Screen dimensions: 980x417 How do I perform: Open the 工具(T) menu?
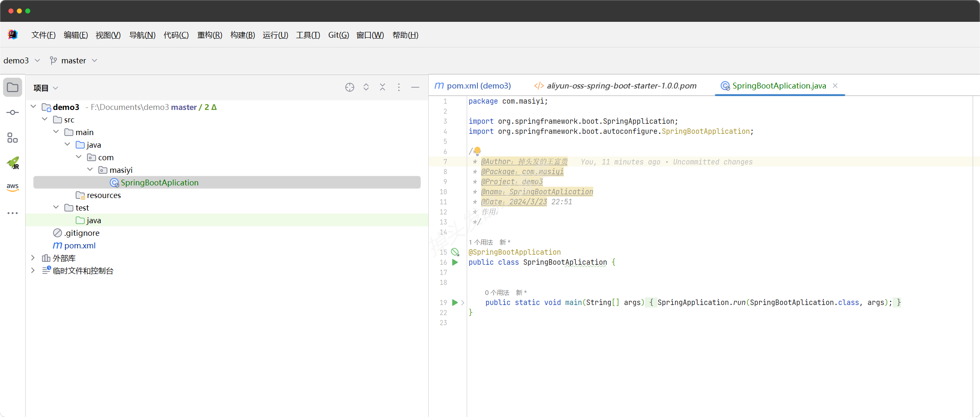pyautogui.click(x=308, y=35)
